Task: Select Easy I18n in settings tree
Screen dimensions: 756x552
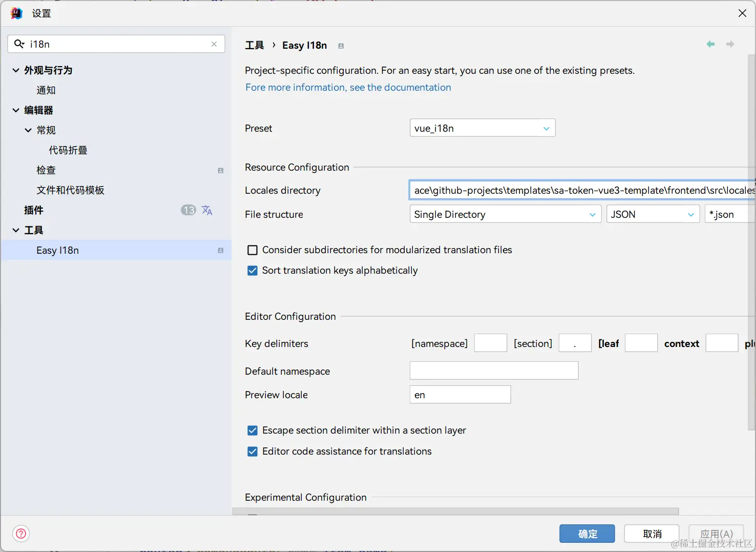Action: 116,250
